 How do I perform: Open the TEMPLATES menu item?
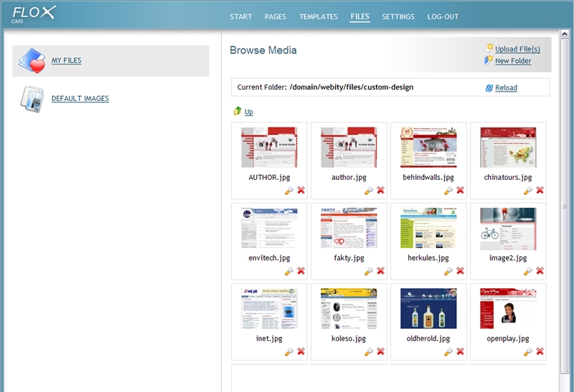pos(319,16)
